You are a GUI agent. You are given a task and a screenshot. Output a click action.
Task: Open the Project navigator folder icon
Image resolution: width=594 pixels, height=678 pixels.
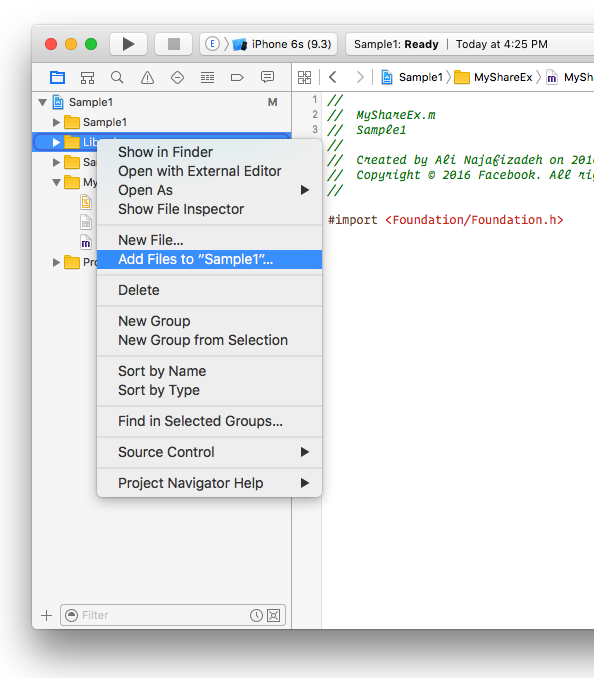(x=57, y=77)
